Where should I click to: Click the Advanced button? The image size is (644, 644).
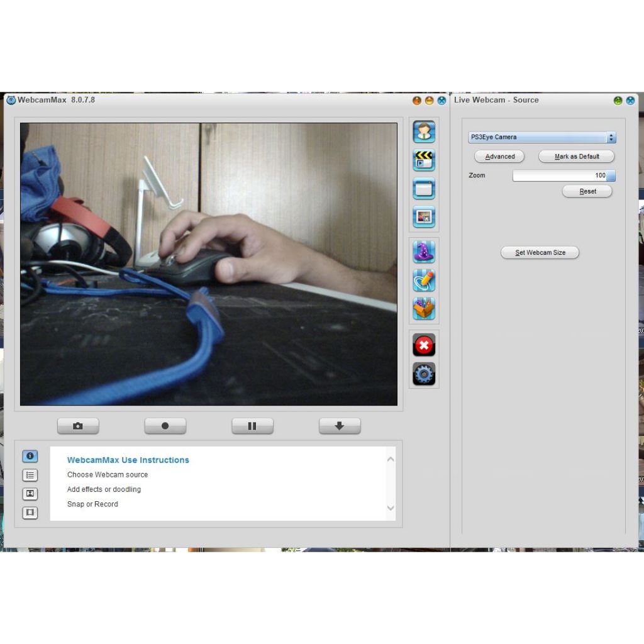499,157
